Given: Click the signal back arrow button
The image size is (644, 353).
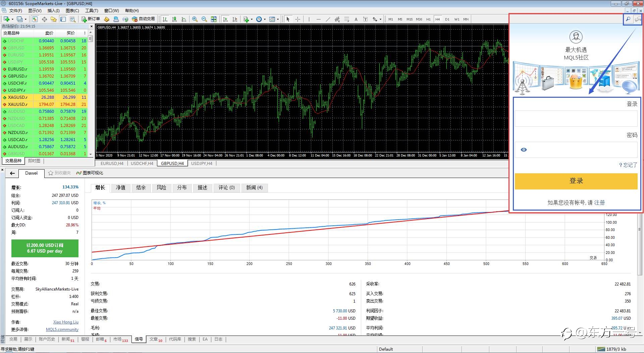Looking at the screenshot, I should pos(12,173).
